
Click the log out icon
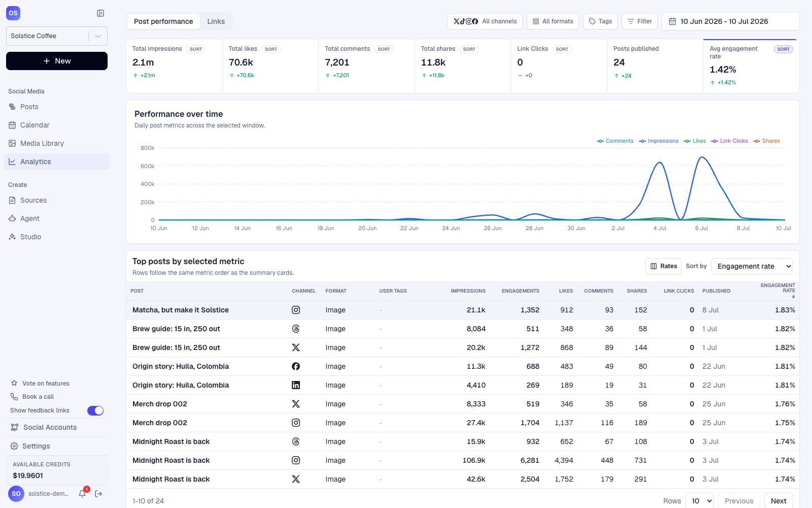pyautogui.click(x=98, y=493)
